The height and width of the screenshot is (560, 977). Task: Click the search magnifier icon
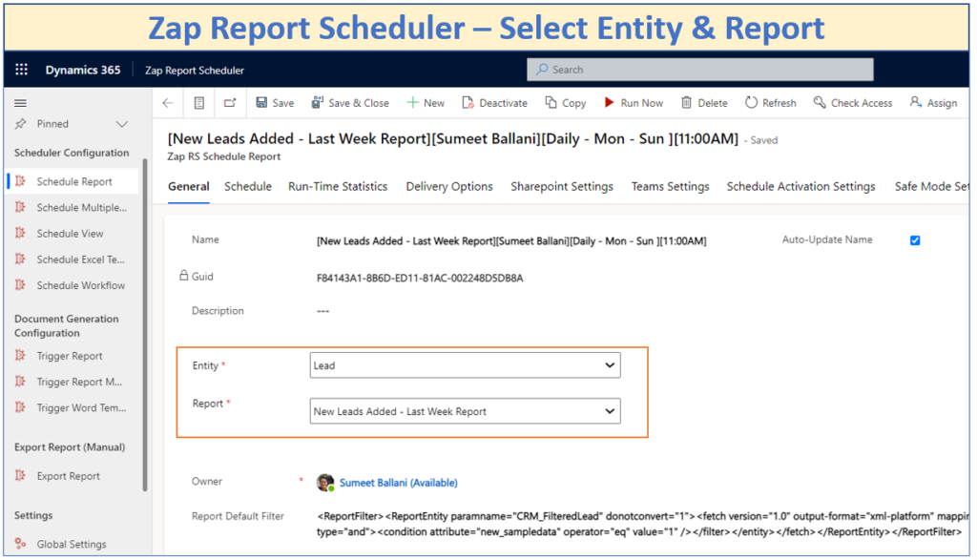(542, 69)
